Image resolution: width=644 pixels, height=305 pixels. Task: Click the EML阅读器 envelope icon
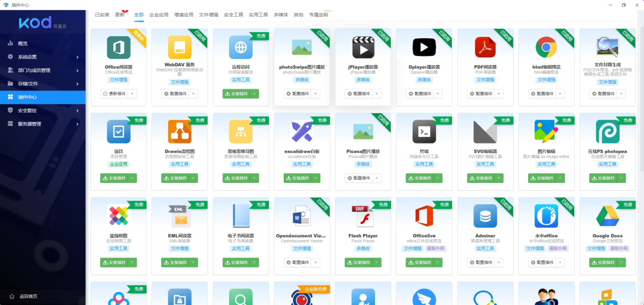coord(179,216)
